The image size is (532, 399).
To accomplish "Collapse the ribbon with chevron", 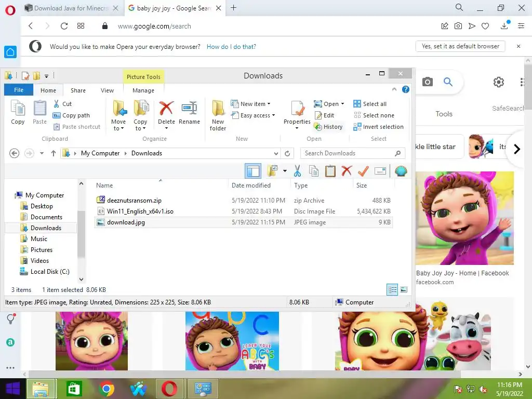I will coord(394,89).
